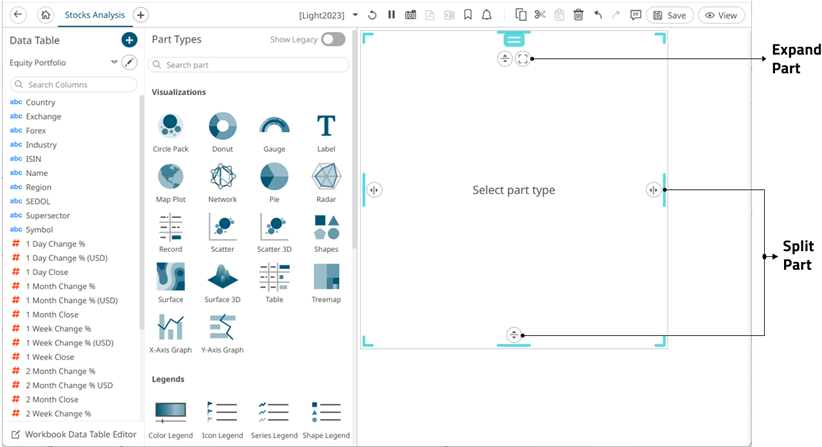Delete part with trash icon
Screen dimensions: 822x447
point(578,15)
